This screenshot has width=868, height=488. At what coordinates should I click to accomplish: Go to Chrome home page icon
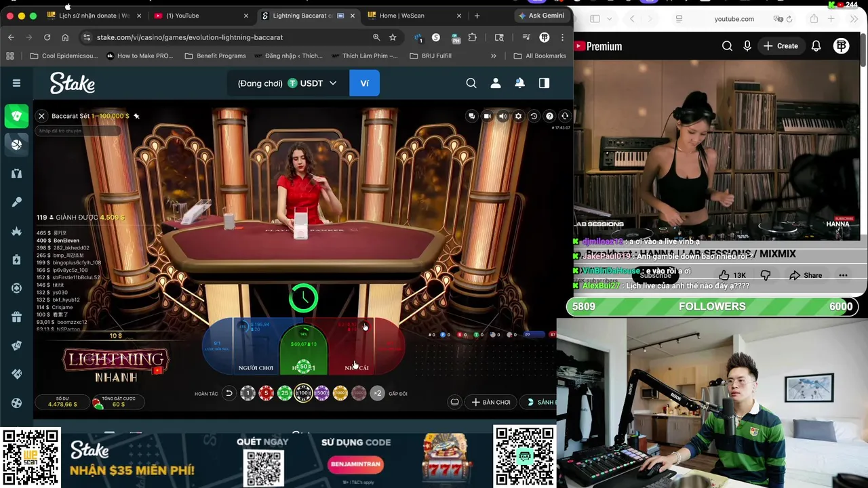pos(65,37)
